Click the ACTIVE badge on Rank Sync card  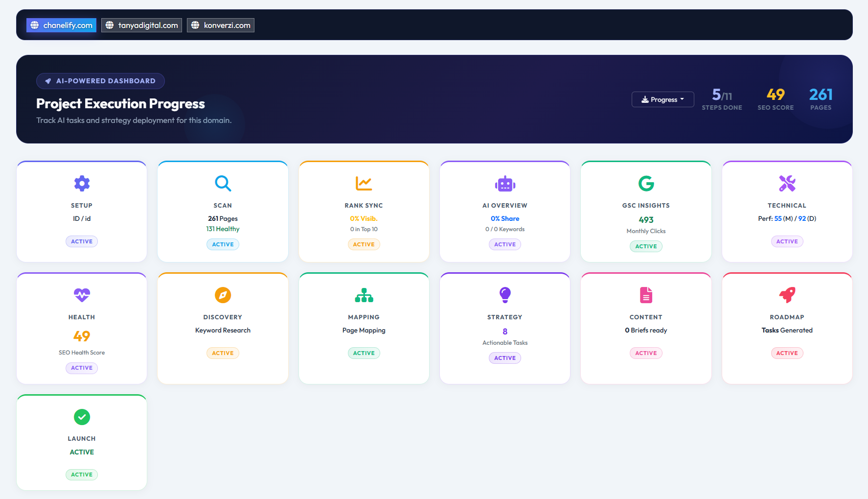(364, 244)
